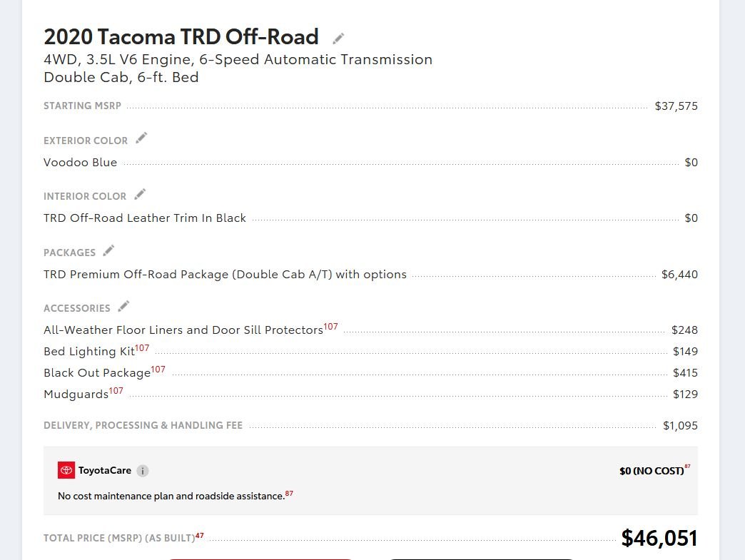The width and height of the screenshot is (745, 560).
Task: Edit the Interior Color selection
Action: [x=140, y=194]
